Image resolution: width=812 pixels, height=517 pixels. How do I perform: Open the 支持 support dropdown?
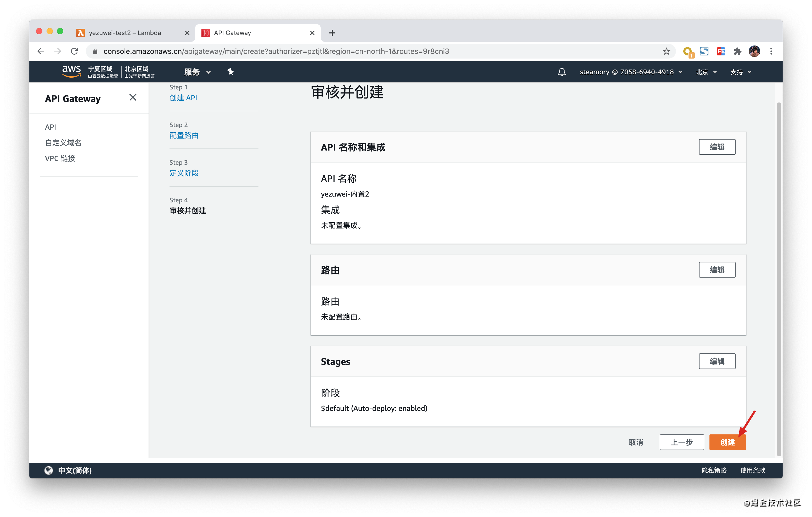741,72
